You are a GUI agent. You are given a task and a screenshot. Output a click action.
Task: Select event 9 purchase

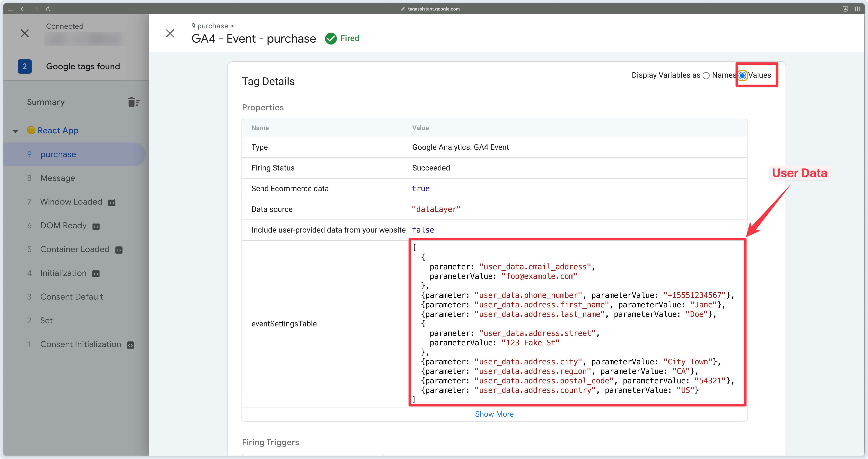pos(74,154)
